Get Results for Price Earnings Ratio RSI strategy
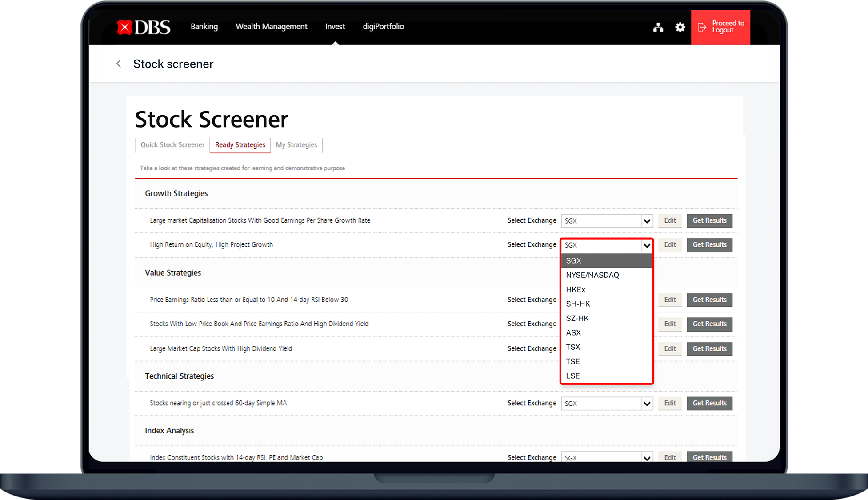This screenshot has width=868, height=500. coord(709,300)
